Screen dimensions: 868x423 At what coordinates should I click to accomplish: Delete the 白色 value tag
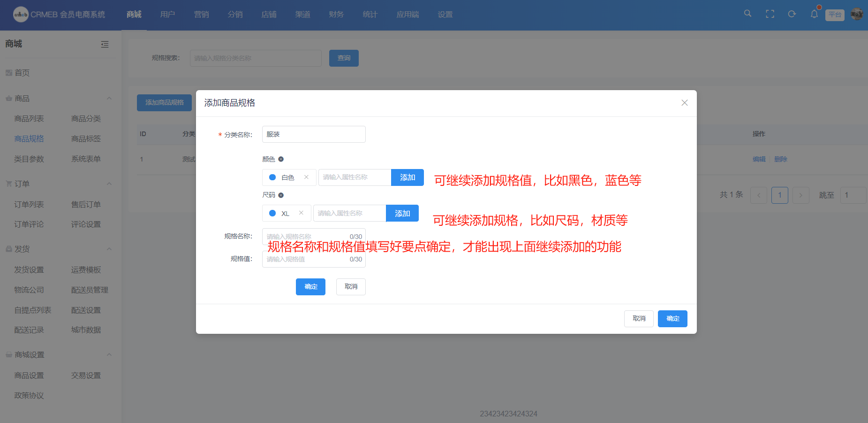[306, 177]
